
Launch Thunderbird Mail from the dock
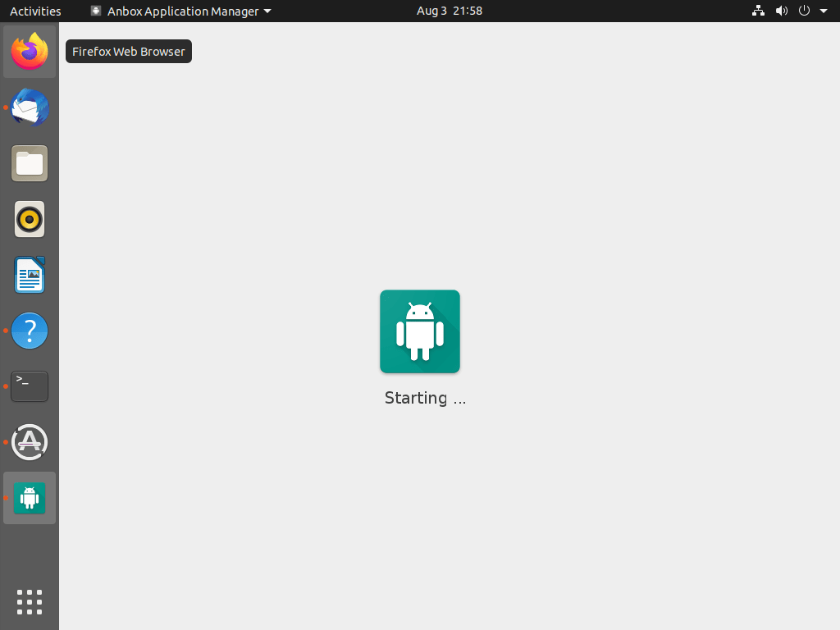click(30, 107)
